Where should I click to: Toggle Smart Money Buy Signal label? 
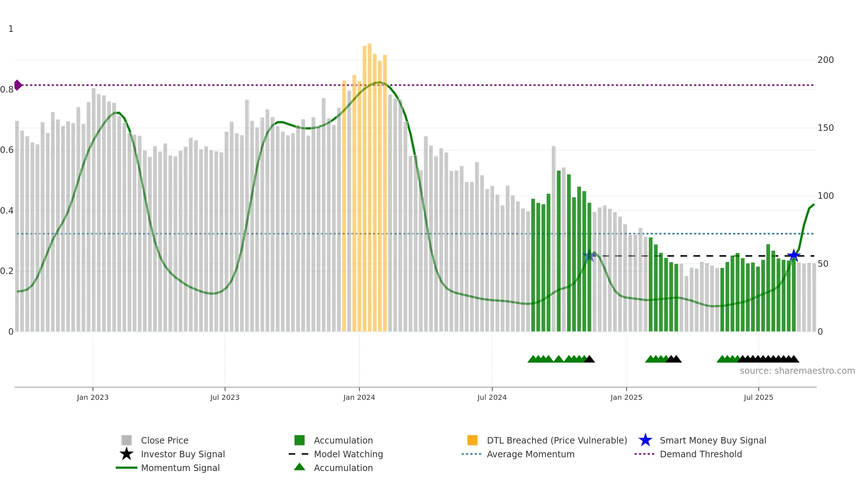(x=713, y=440)
